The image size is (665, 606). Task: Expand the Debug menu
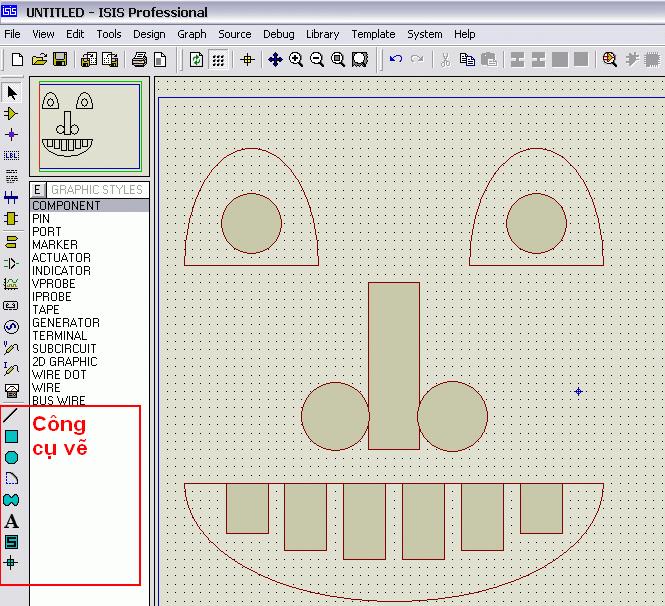tap(278, 34)
